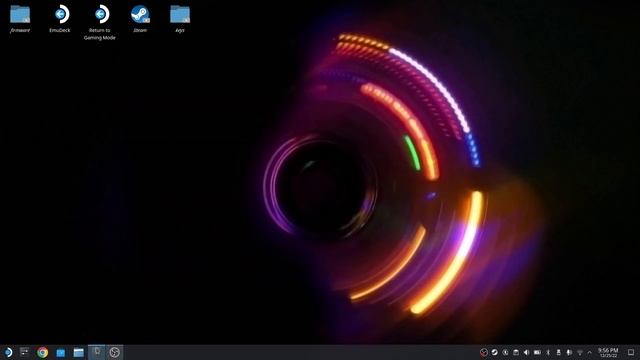Open system settings from the taskbar
The width and height of the screenshot is (640, 360).
[25, 352]
